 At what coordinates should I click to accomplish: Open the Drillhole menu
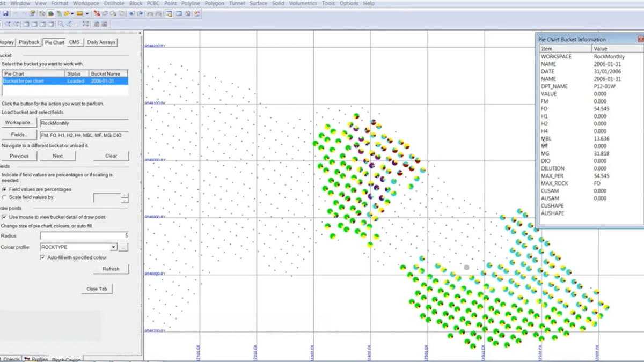click(x=114, y=3)
